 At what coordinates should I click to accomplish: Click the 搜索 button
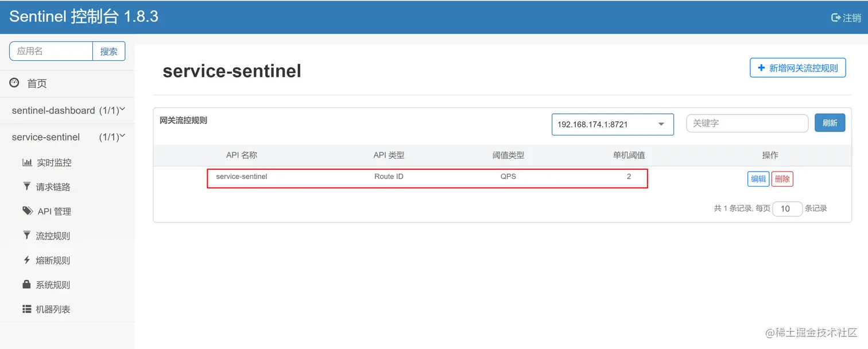tap(109, 51)
